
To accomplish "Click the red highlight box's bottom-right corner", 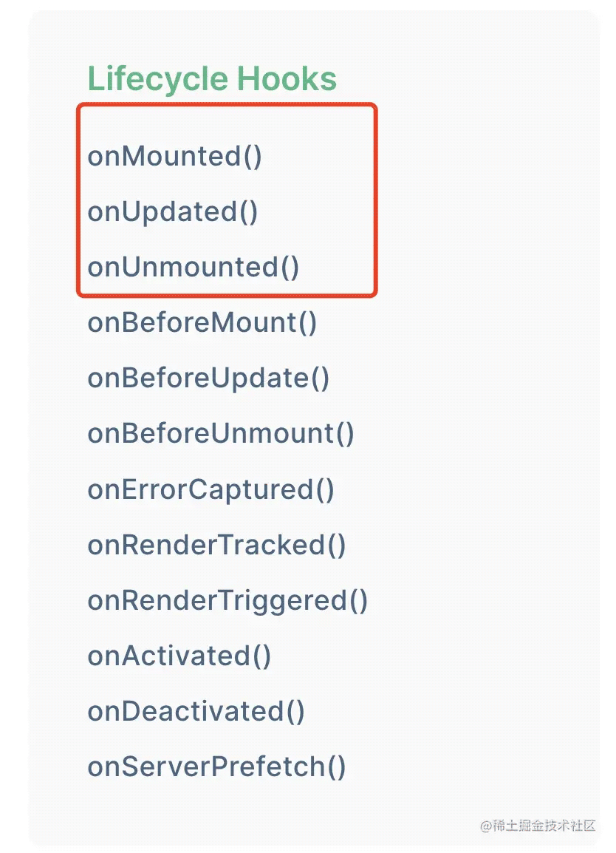I will coord(375,294).
